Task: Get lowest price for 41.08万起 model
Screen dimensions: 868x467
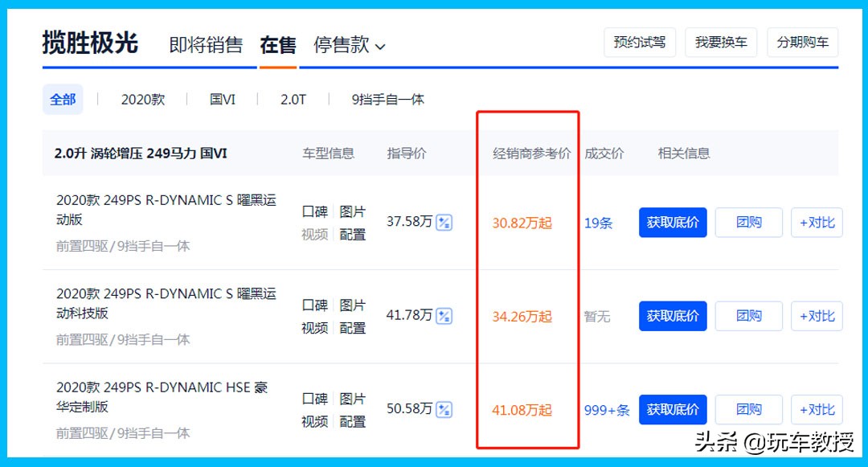Action: point(673,409)
